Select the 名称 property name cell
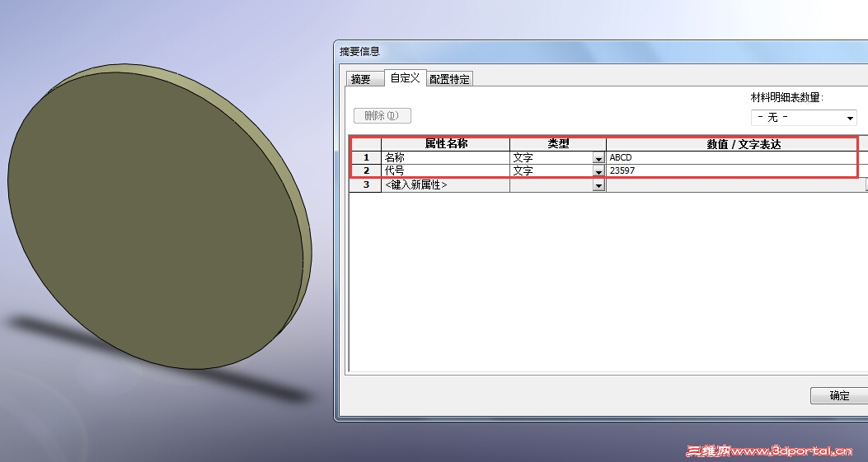This screenshot has height=462, width=868. (x=446, y=157)
